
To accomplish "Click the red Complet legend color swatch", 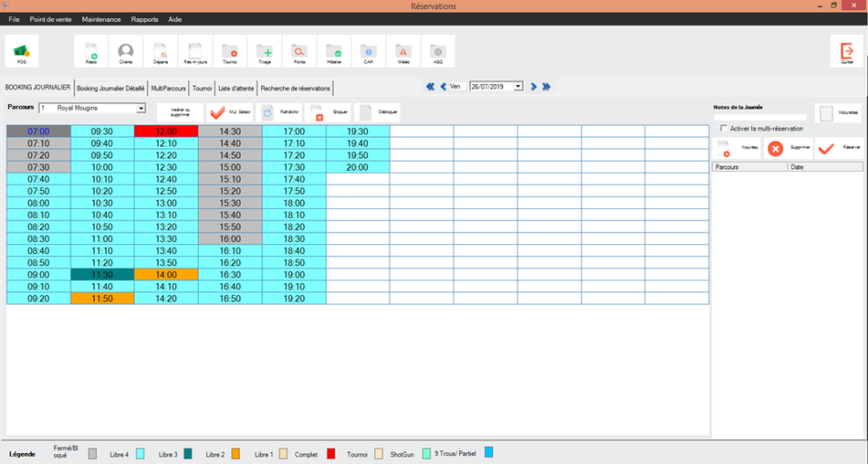I will coord(330,453).
